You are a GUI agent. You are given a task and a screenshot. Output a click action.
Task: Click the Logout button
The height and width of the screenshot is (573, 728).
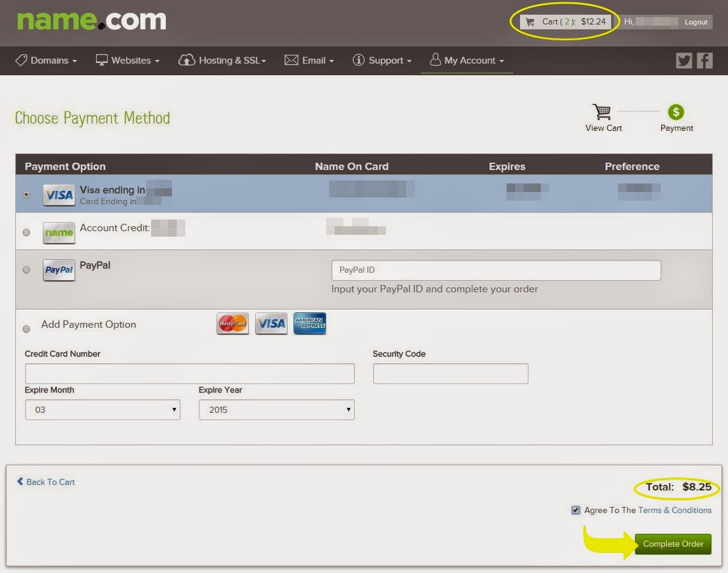tap(696, 22)
